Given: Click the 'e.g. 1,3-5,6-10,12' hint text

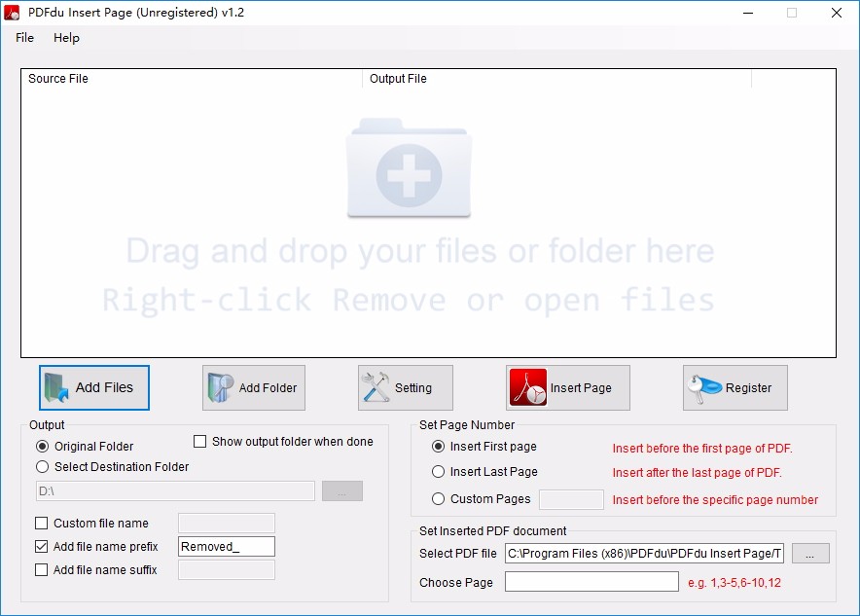Looking at the screenshot, I should [735, 583].
